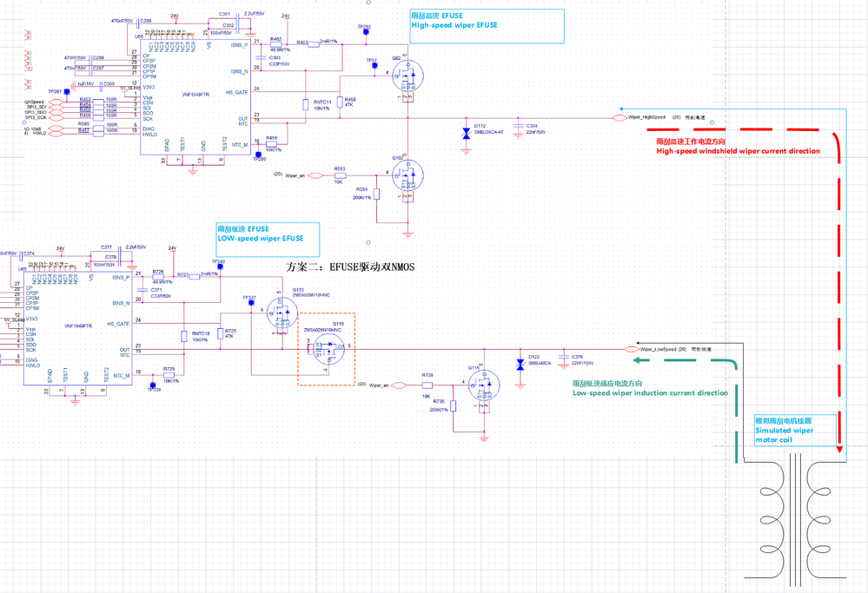Click the Q119 MOSFET inside the dashed orange box
This screenshot has height=593, width=868.
point(328,350)
